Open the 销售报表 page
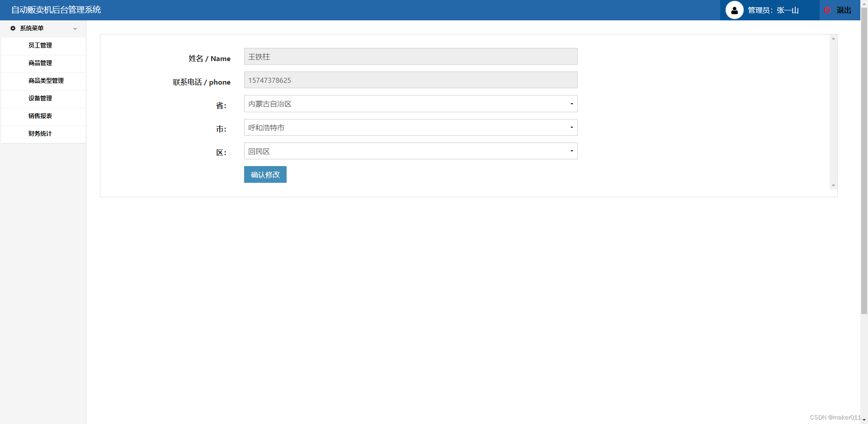This screenshot has height=424, width=868. 43,116
